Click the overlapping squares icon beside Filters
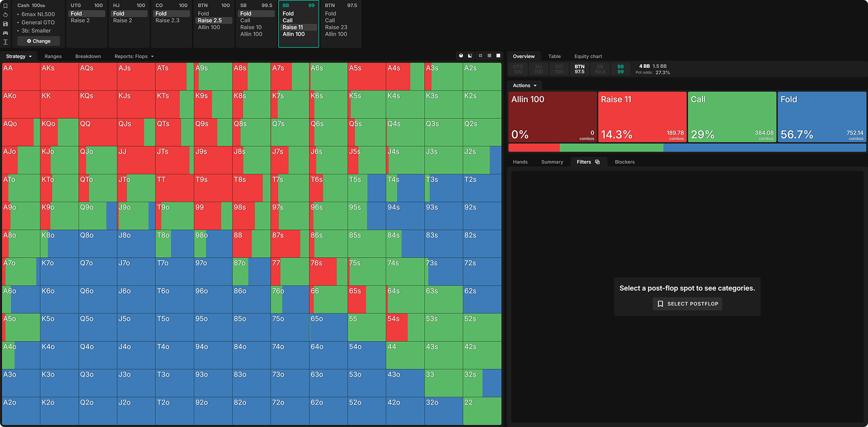This screenshot has height=427, width=868. (x=597, y=162)
